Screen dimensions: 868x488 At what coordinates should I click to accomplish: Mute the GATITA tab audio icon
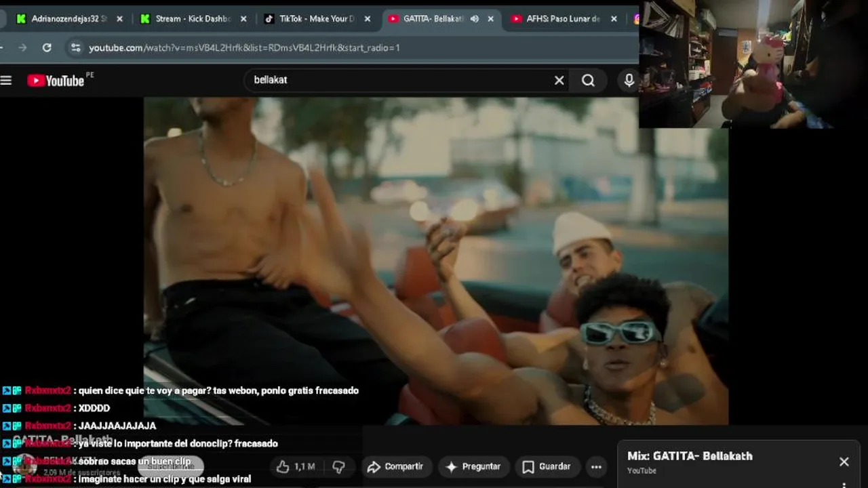click(x=474, y=19)
